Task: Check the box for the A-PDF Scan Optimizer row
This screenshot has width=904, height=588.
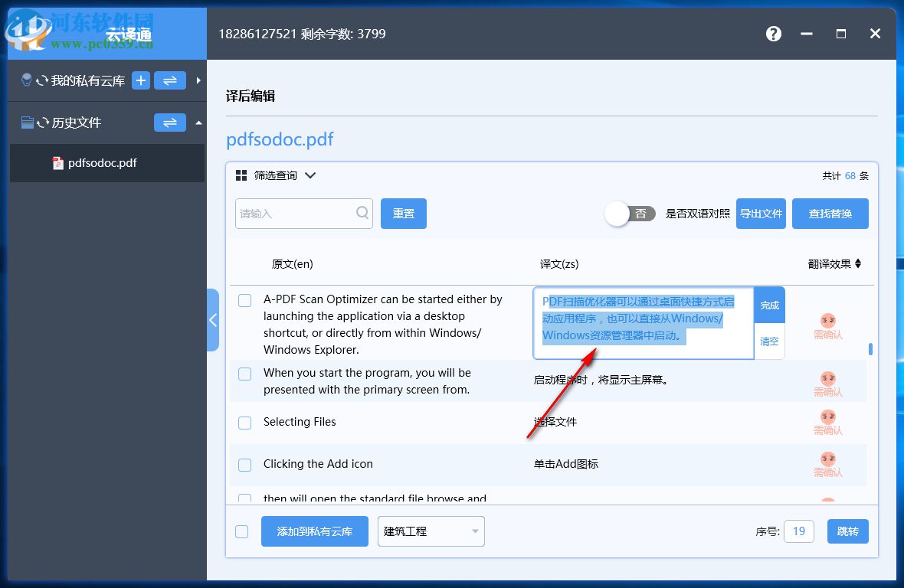Action: click(x=245, y=300)
